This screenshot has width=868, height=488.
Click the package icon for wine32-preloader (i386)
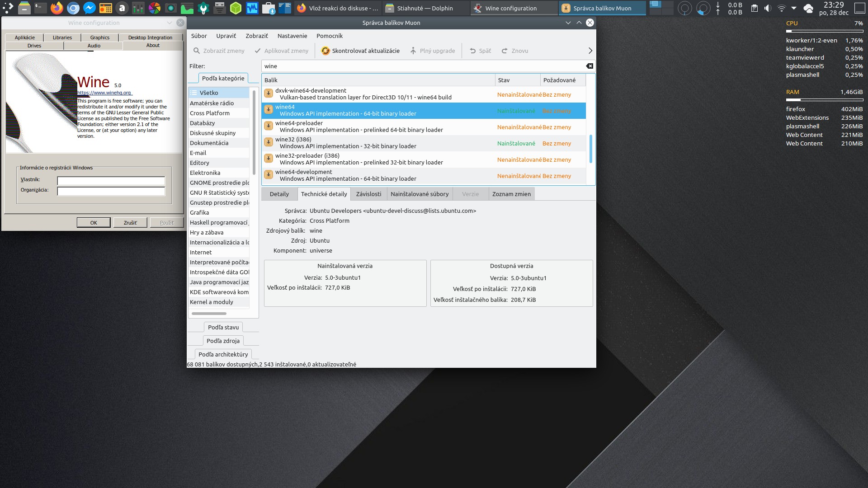point(269,158)
